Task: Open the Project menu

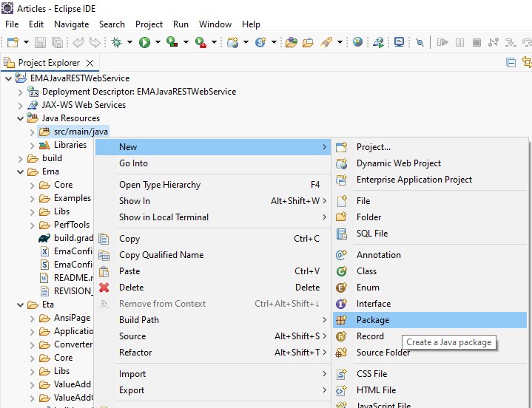Action: click(x=149, y=24)
